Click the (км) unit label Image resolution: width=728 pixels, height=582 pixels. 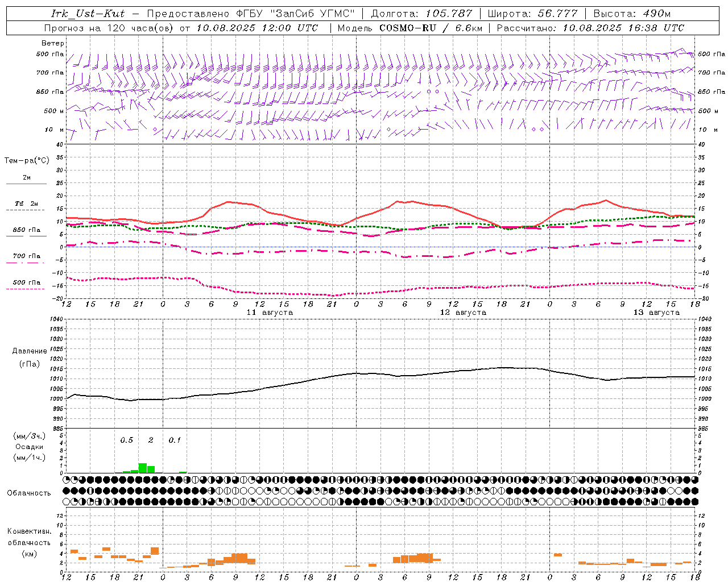29,554
